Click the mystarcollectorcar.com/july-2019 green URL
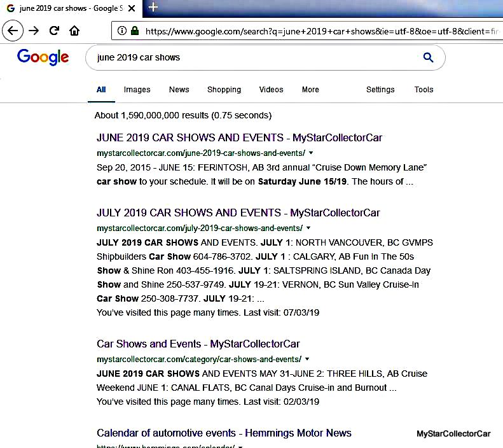The height and width of the screenshot is (448, 503). coord(200,228)
